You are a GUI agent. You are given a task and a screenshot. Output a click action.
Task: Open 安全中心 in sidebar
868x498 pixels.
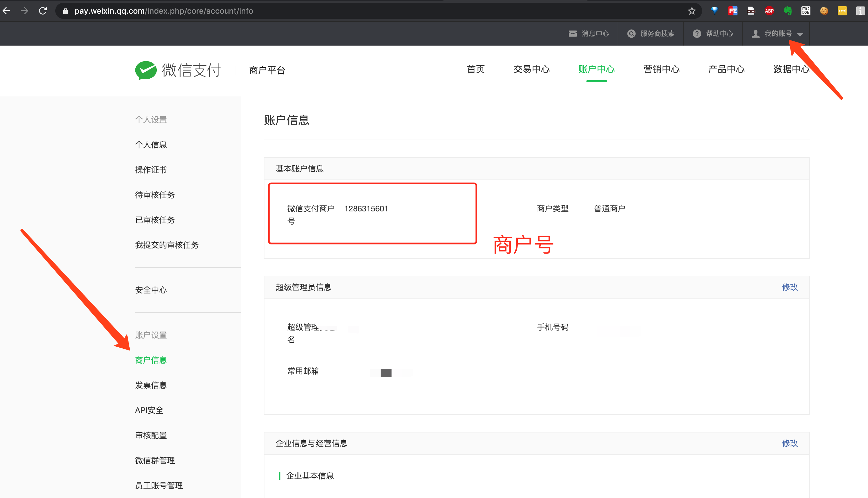151,290
